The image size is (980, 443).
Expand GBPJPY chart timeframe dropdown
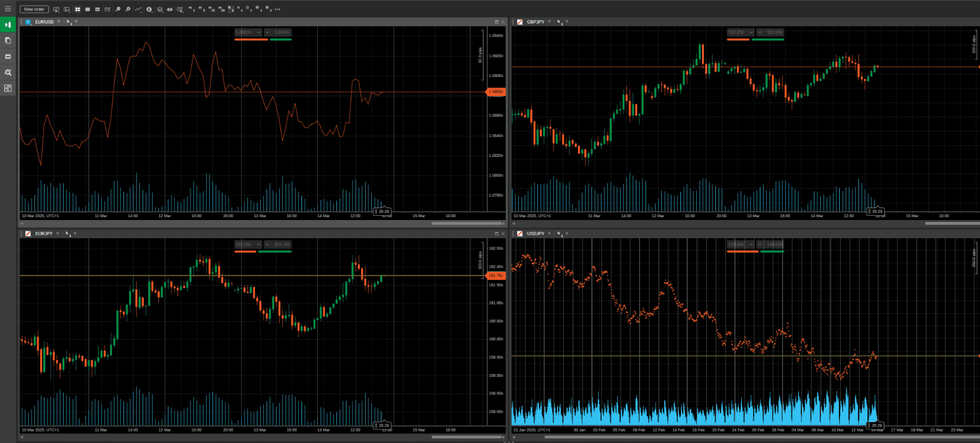tap(567, 22)
